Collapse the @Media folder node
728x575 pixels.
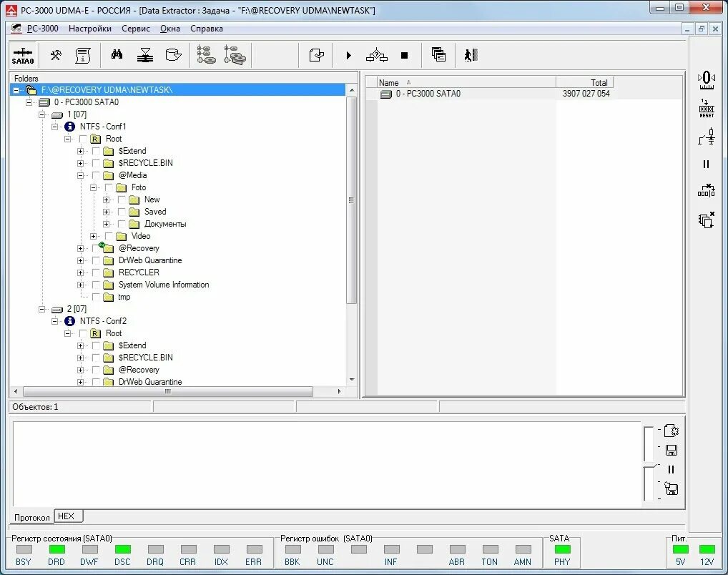pos(80,175)
